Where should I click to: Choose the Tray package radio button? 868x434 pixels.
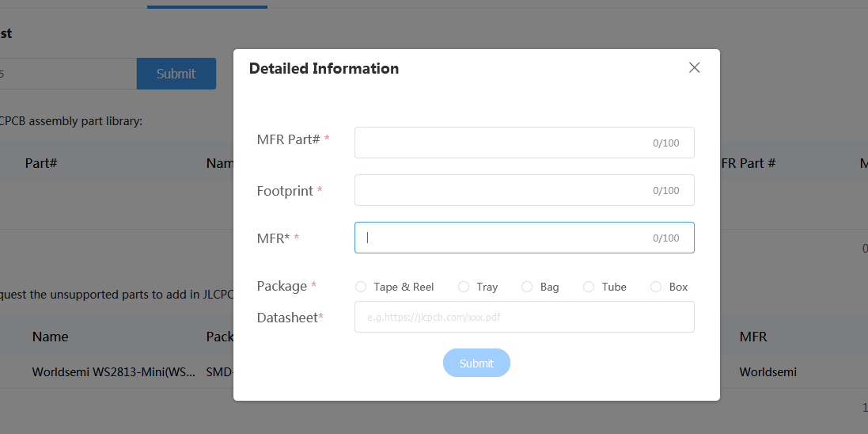[464, 287]
